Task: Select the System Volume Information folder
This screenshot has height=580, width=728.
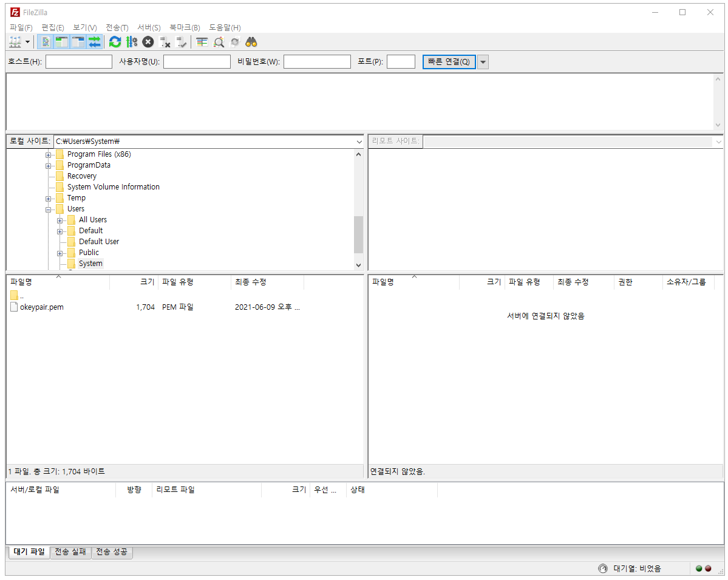Action: 114,186
